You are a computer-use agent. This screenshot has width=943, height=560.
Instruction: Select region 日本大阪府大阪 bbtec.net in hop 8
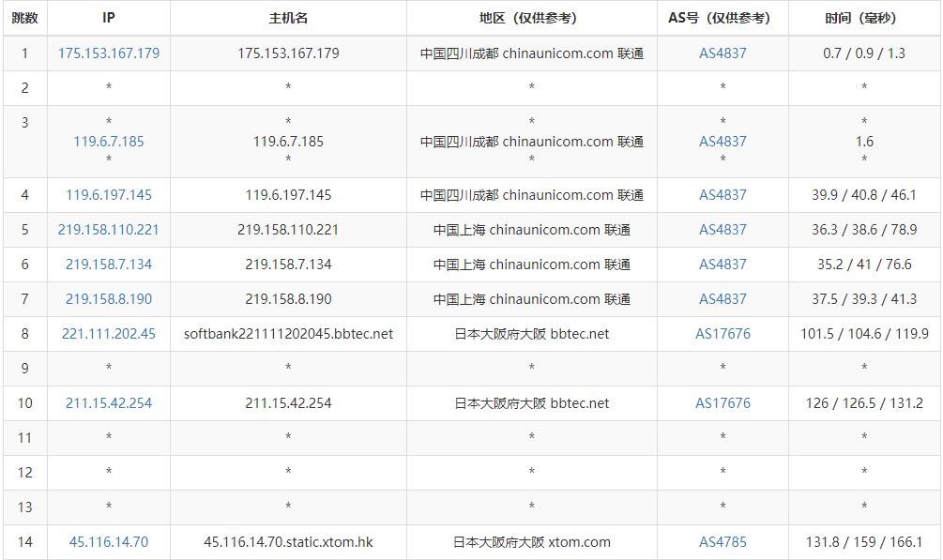pos(532,334)
